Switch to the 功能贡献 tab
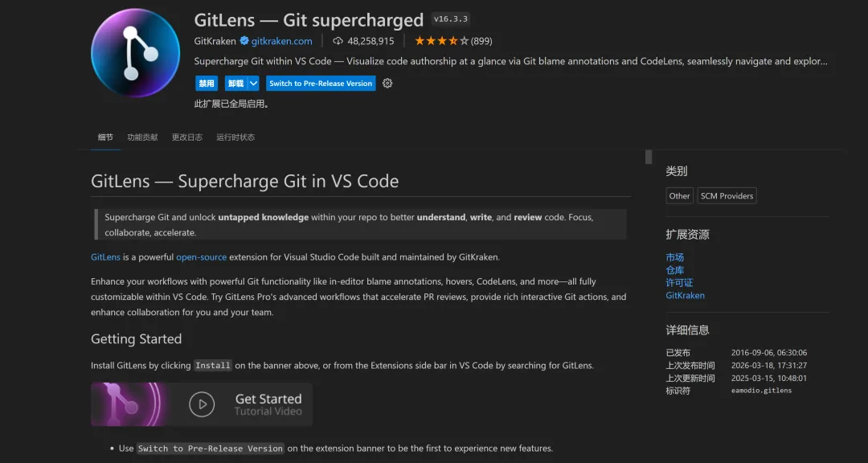Viewport: 868px width, 463px height. point(142,137)
